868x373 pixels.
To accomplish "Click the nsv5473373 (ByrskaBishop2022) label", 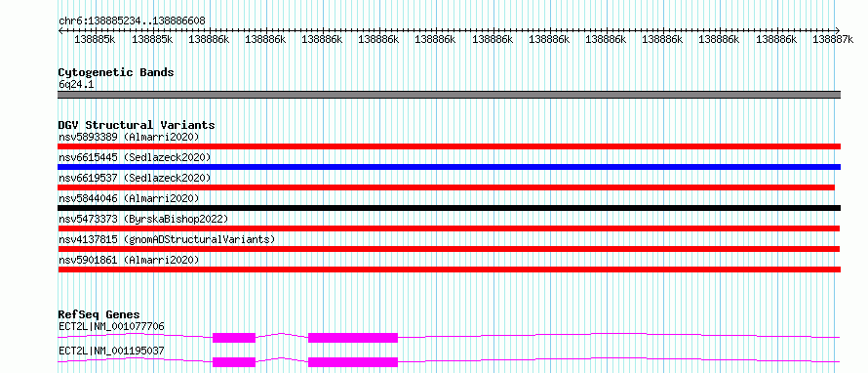I will (x=142, y=219).
